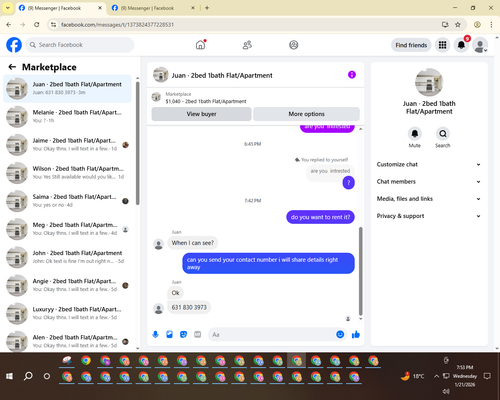Switch to the second Messenger browser tab
500x400 pixels.
[x=153, y=8]
